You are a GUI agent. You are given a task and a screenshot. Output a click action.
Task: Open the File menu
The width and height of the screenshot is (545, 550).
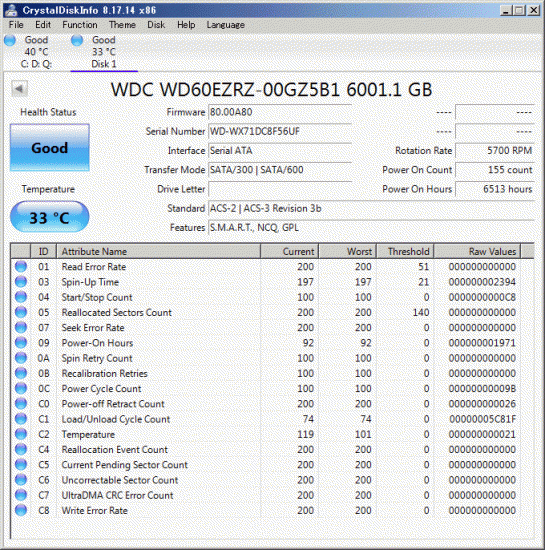pyautogui.click(x=16, y=25)
